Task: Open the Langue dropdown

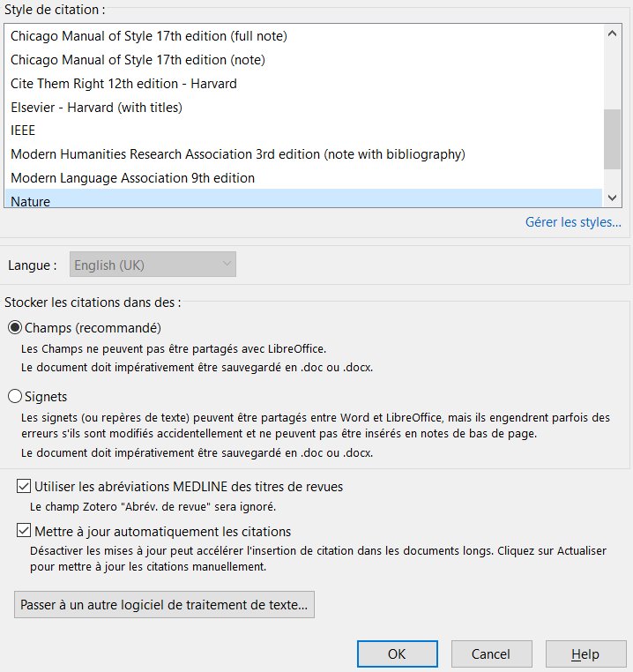Action: [x=153, y=265]
